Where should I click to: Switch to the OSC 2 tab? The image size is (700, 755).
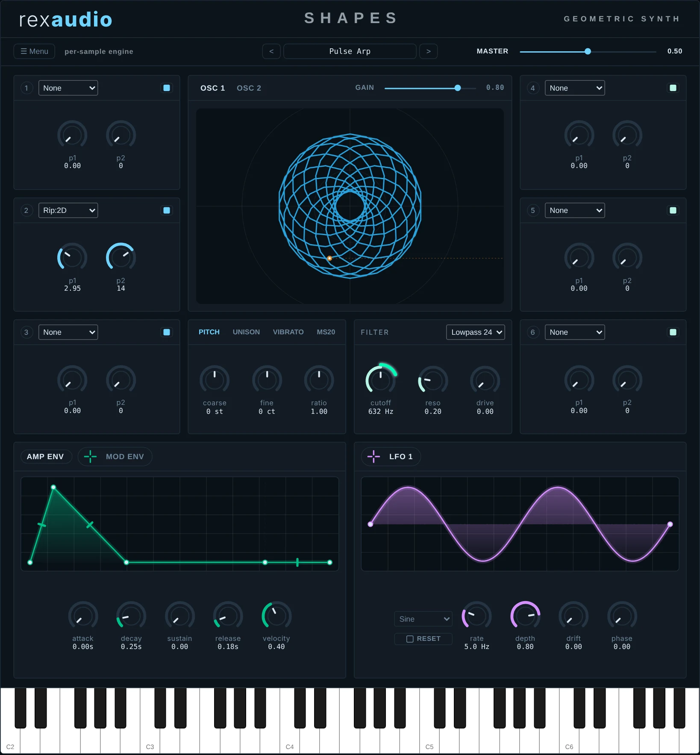click(x=249, y=88)
